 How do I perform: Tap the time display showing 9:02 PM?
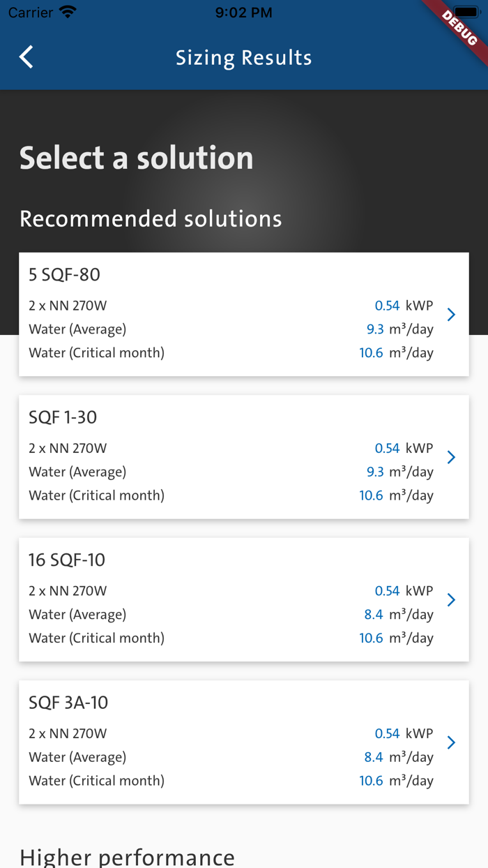click(x=244, y=12)
